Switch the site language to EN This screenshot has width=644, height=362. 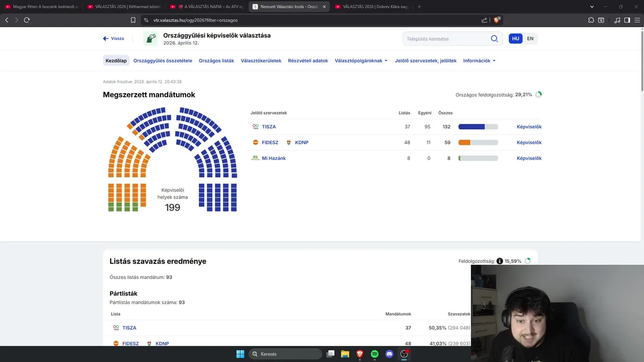[x=530, y=39]
